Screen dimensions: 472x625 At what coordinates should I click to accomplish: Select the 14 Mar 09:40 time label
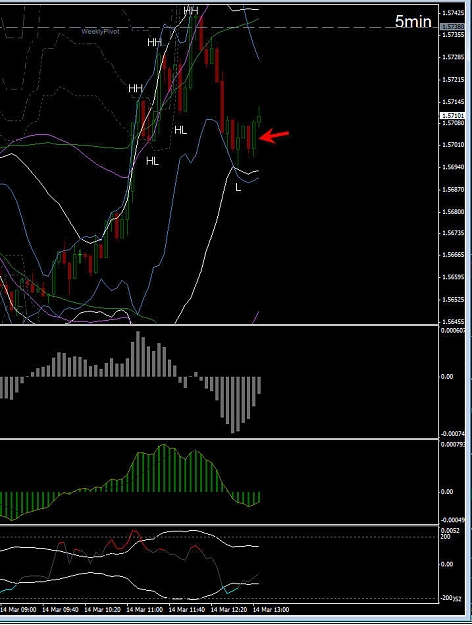tap(60, 610)
